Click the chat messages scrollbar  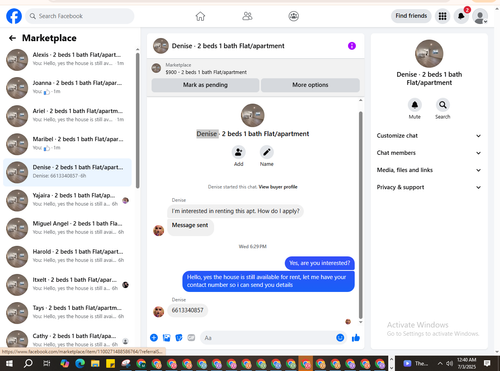click(x=360, y=215)
